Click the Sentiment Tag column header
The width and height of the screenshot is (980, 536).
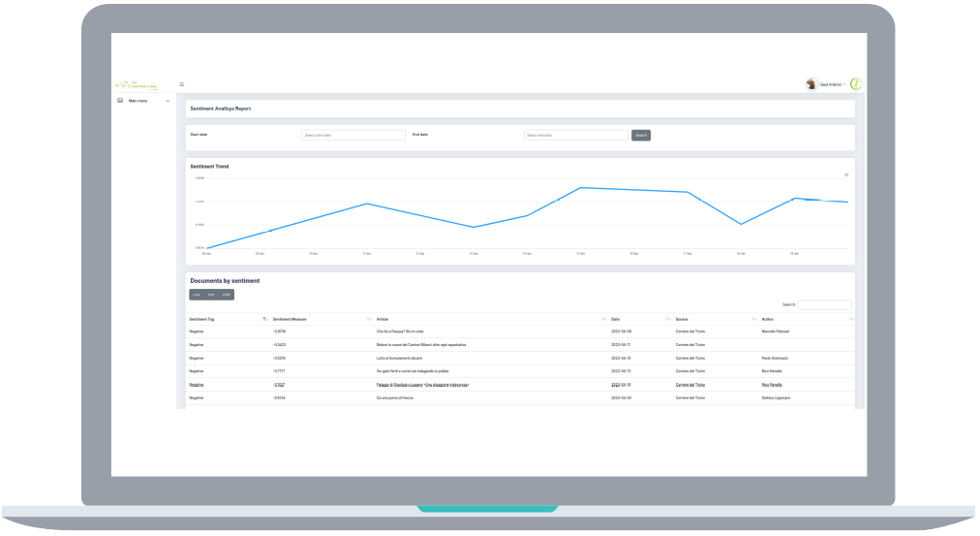(x=201, y=320)
